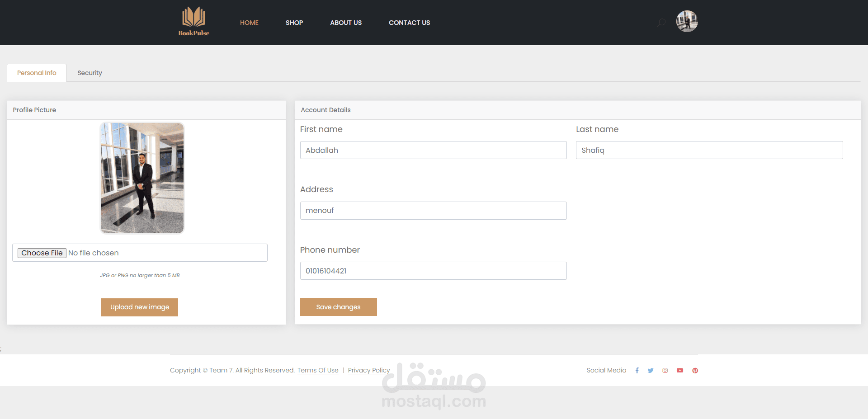Click Save changes button

click(339, 307)
